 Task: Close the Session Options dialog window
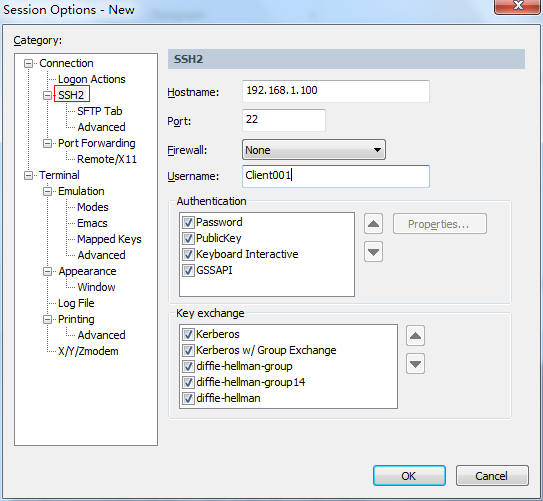tap(518, 6)
